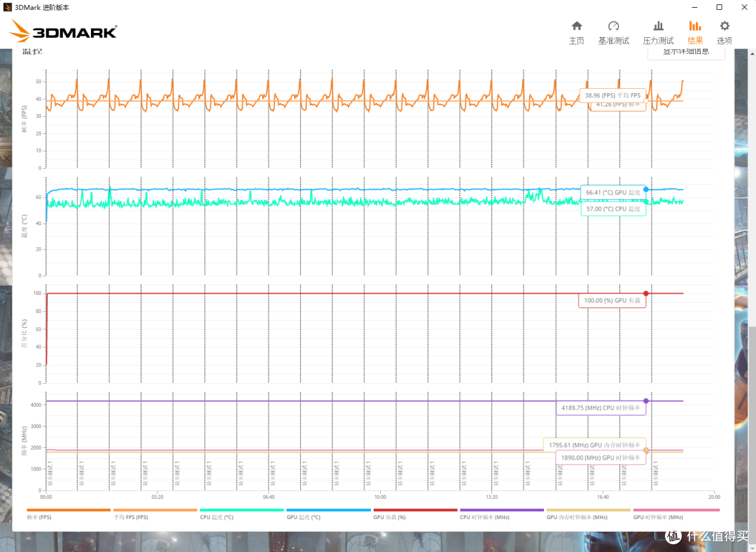Go to the 主页 home icon
756x552 pixels.
577,26
